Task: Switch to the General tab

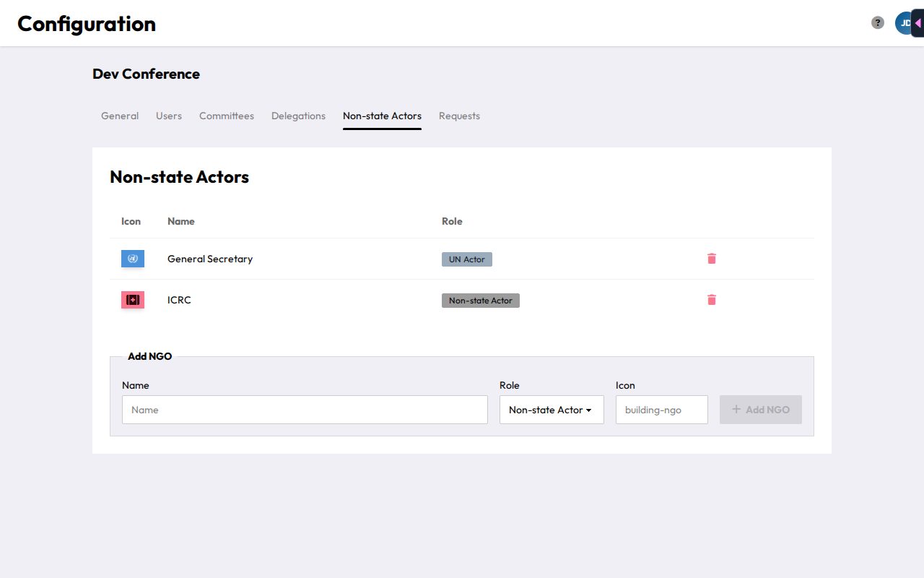Action: (x=120, y=116)
